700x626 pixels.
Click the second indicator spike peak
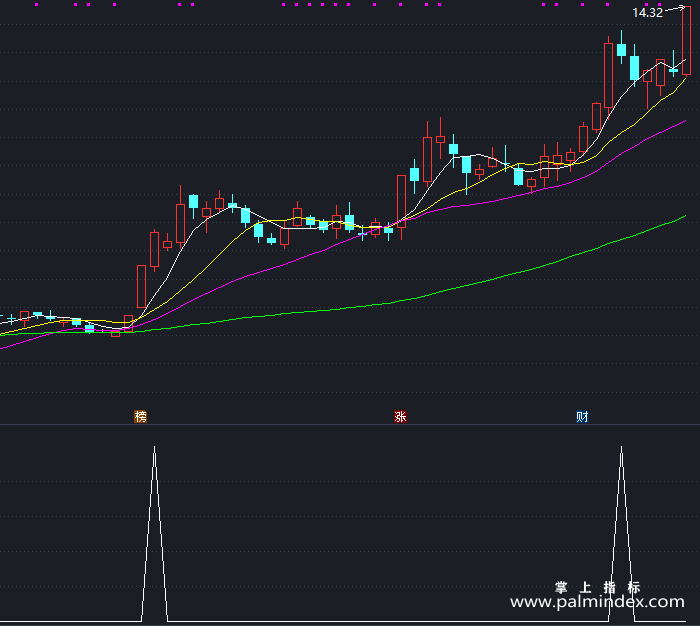[x=621, y=447]
